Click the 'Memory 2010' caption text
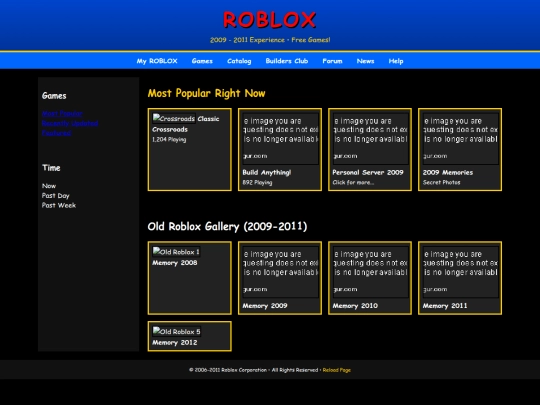Viewport: 540px width, 405px height. (355, 305)
